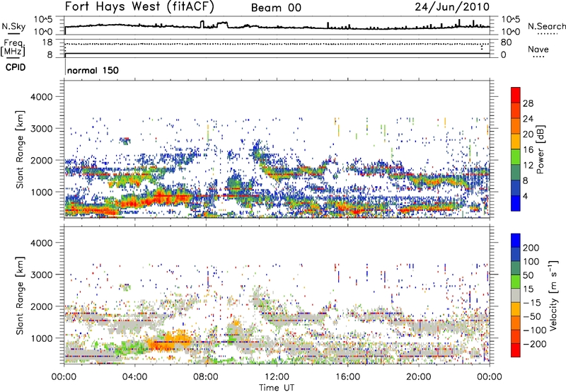Click the '-100' velocity scale value
The image size is (566, 392).
pos(534,330)
